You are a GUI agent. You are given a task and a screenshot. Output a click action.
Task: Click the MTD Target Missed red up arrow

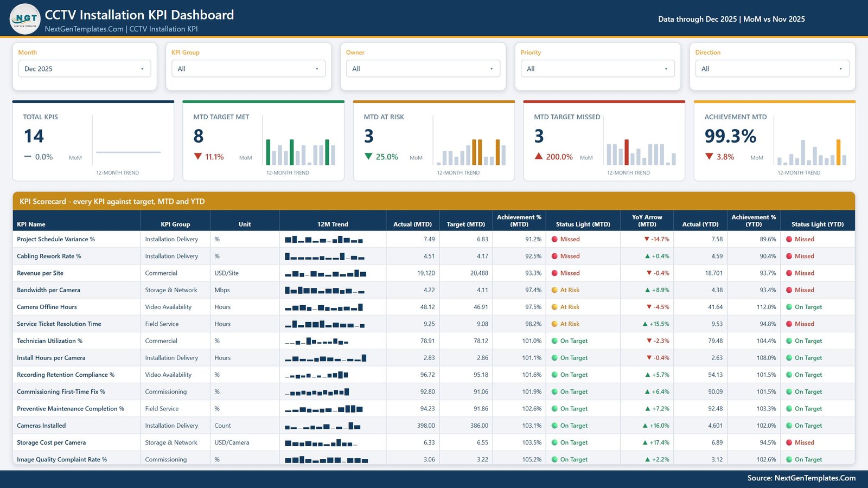point(539,156)
